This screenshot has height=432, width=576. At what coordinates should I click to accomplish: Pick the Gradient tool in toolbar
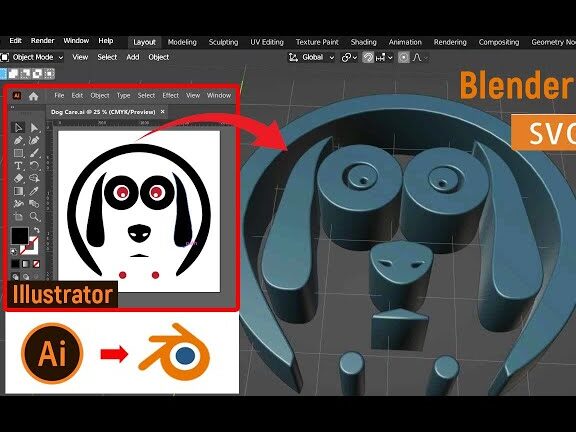(x=18, y=191)
